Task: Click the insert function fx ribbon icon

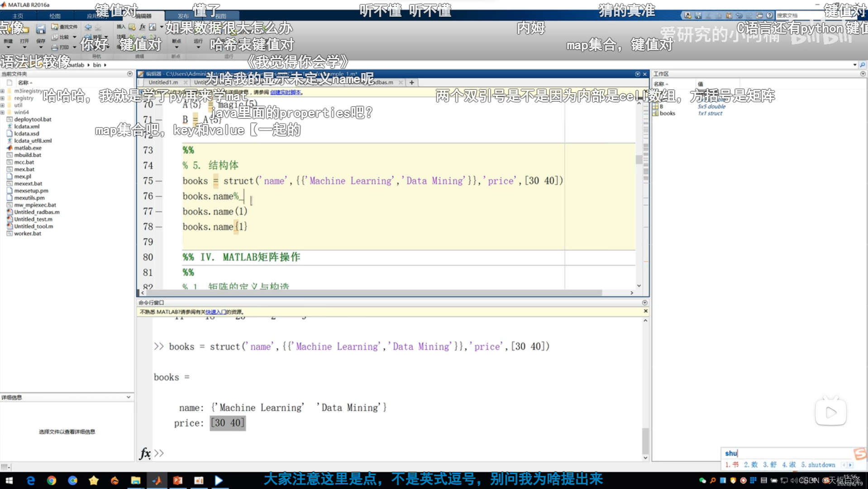Action: click(x=143, y=27)
